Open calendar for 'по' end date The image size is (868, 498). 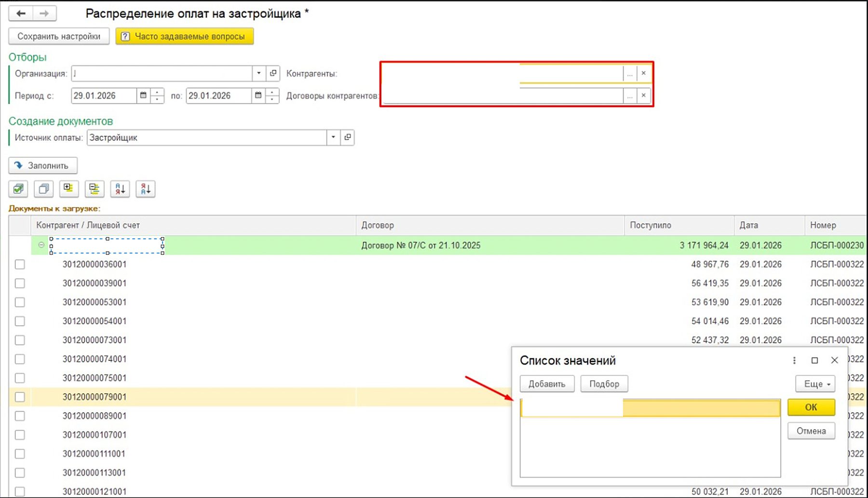point(258,96)
